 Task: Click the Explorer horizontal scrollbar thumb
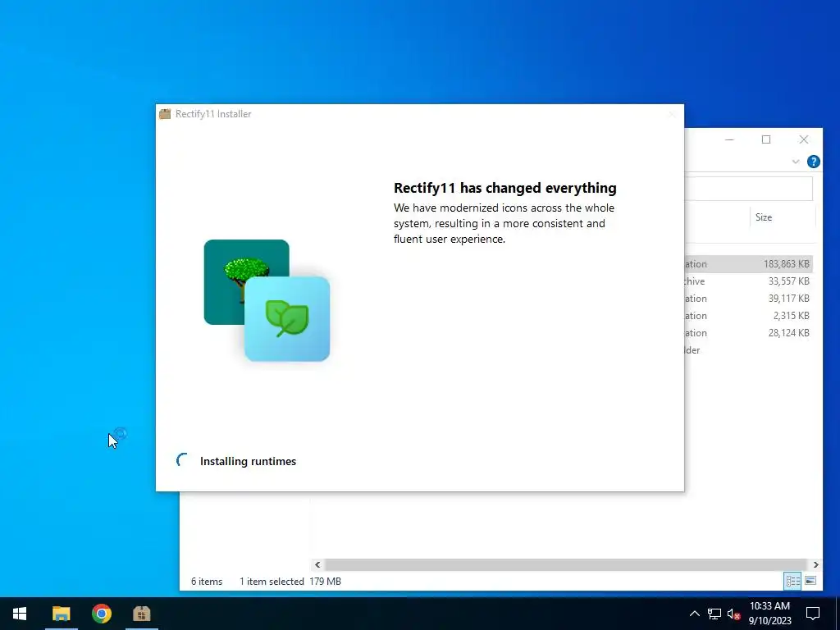566,564
